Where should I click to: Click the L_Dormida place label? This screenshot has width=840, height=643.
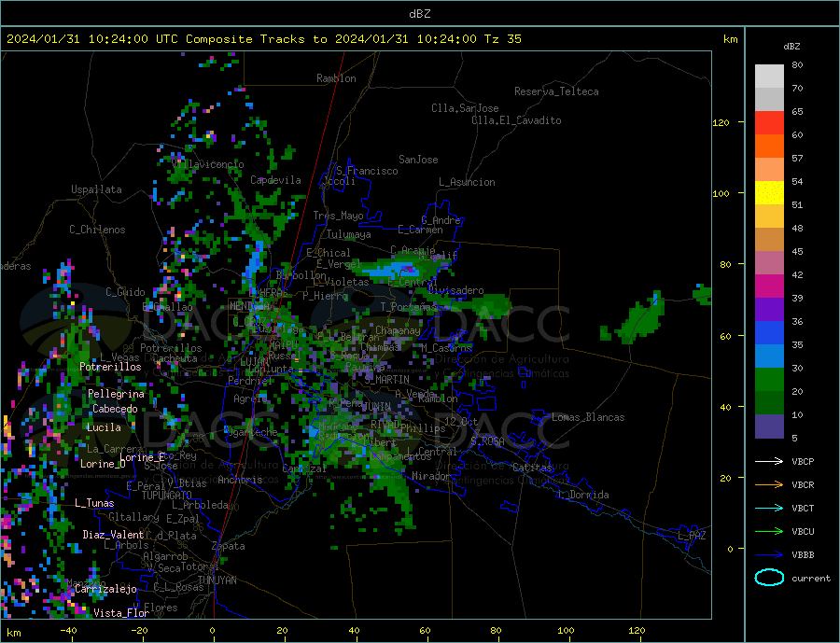click(x=583, y=495)
